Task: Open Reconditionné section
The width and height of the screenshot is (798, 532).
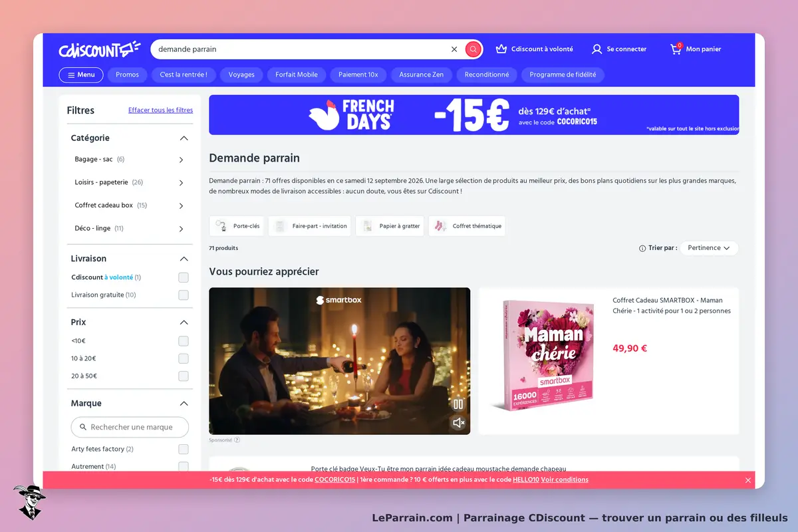Action: (487, 75)
